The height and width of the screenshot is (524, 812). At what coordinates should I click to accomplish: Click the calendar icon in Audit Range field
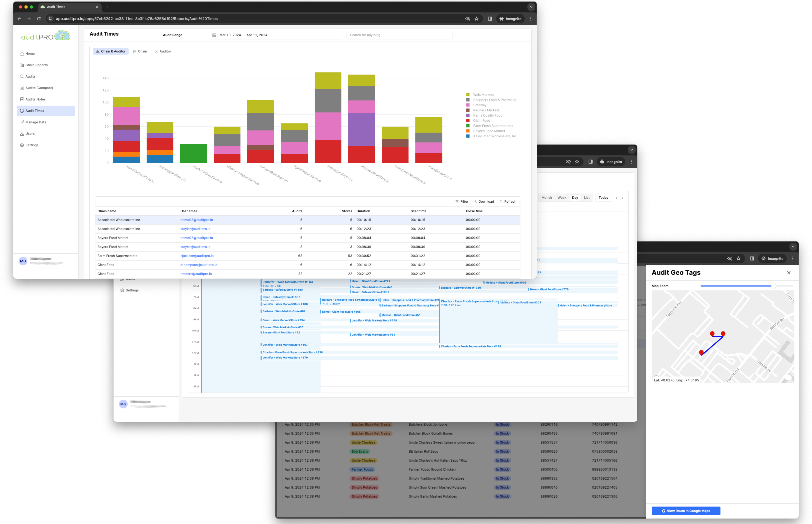click(214, 35)
